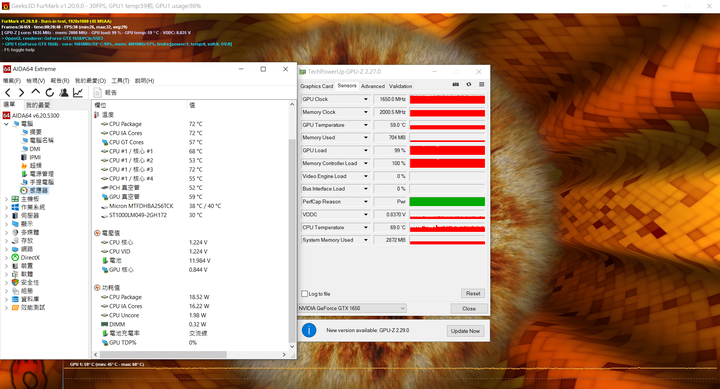Open the GPU-Z hamburger menu icon
The height and width of the screenshot is (389, 720).
pyautogui.click(x=482, y=85)
